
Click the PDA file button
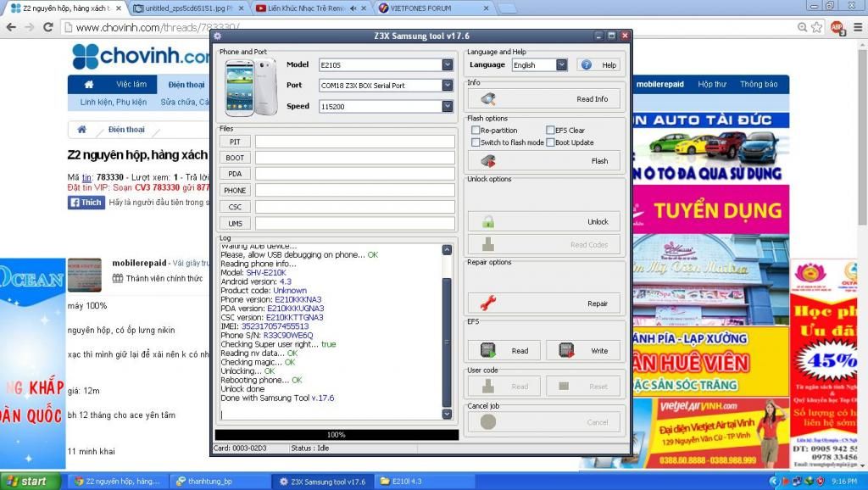(235, 174)
